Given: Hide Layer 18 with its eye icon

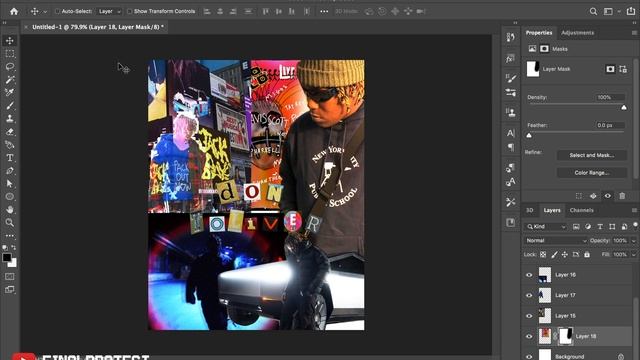Looking at the screenshot, I should click(529, 336).
